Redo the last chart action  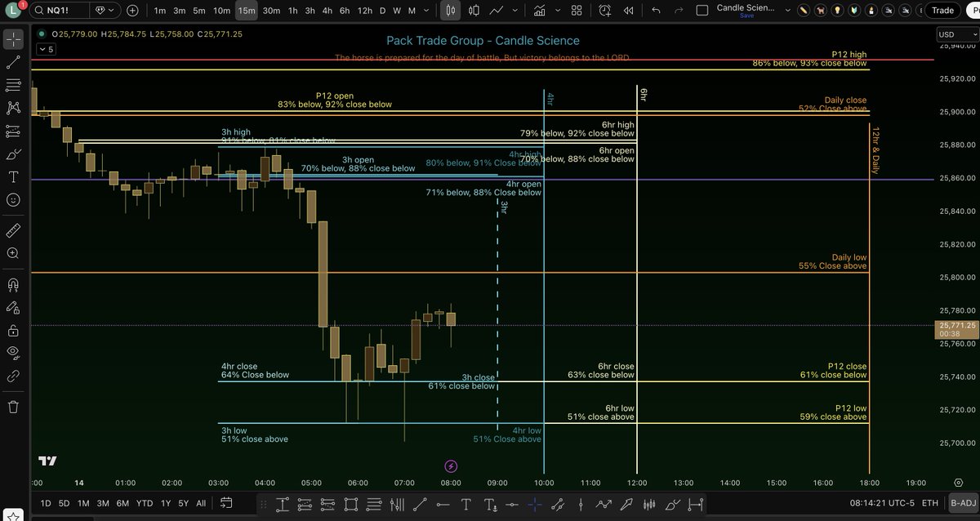pyautogui.click(x=678, y=11)
